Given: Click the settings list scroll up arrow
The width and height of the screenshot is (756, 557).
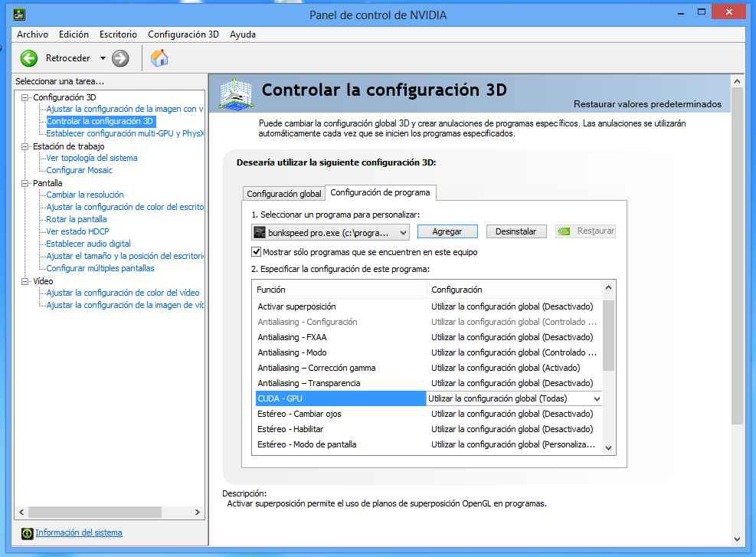Looking at the screenshot, I should 608,288.
